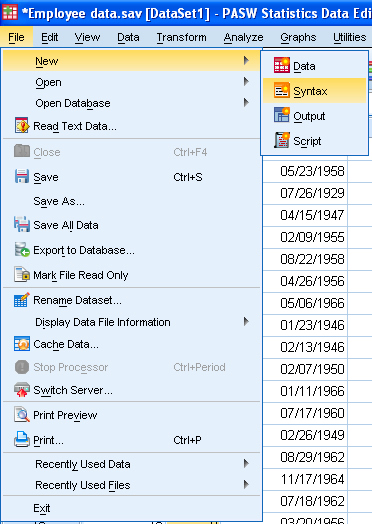Click the Print printer icon
Screen dimensions: 372x524
pos(22,440)
